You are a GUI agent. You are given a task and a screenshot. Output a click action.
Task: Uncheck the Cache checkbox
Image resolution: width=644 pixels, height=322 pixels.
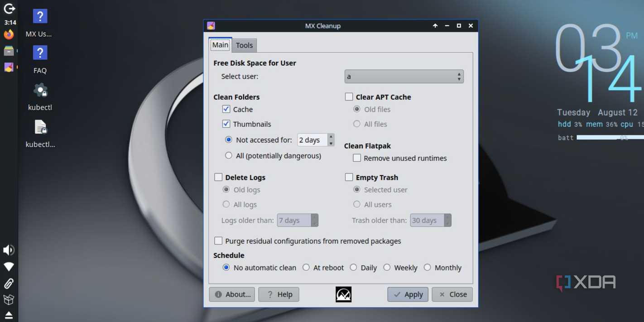(226, 109)
